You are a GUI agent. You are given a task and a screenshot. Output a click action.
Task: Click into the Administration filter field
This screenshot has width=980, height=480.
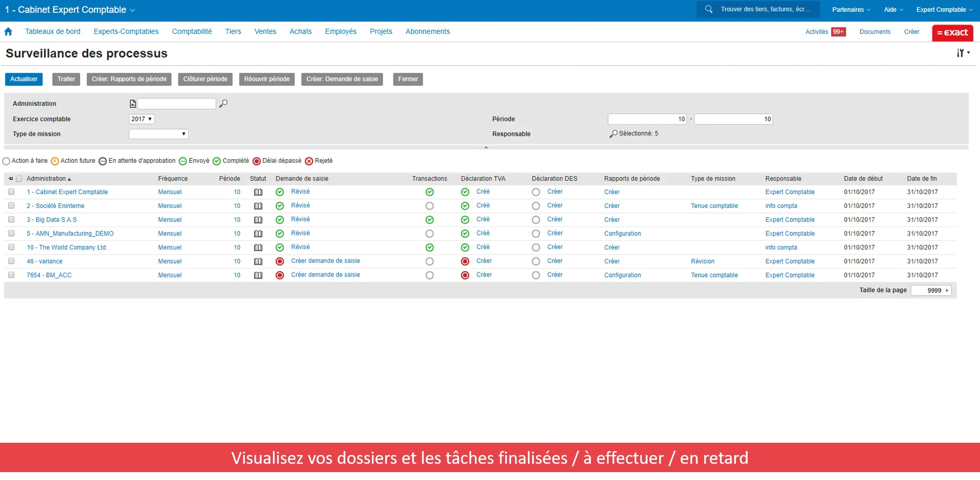point(176,104)
